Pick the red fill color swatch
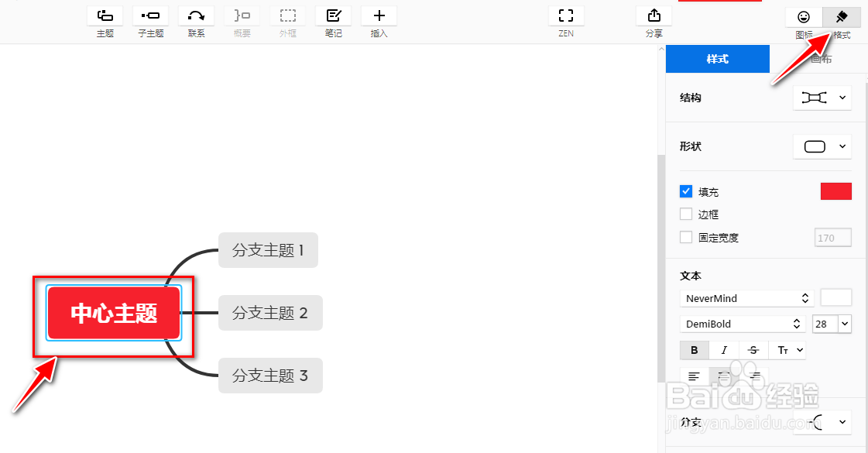 (x=836, y=191)
